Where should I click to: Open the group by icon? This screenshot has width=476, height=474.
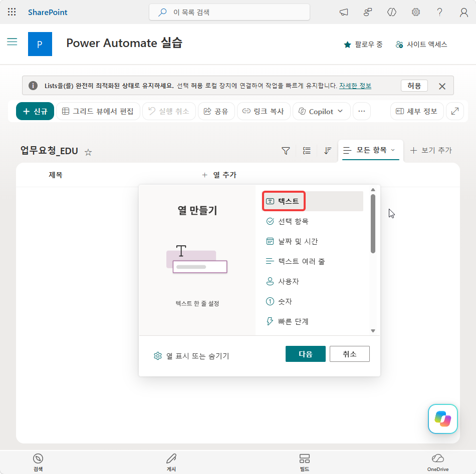[307, 151]
